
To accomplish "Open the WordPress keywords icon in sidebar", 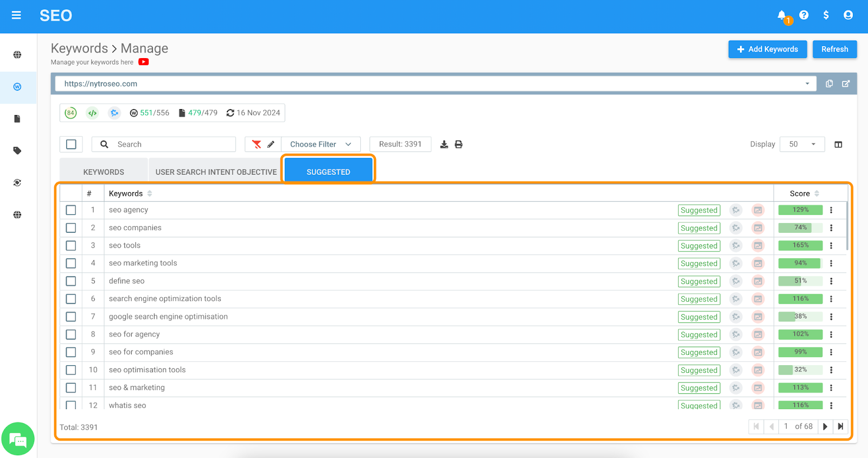I will pyautogui.click(x=17, y=87).
